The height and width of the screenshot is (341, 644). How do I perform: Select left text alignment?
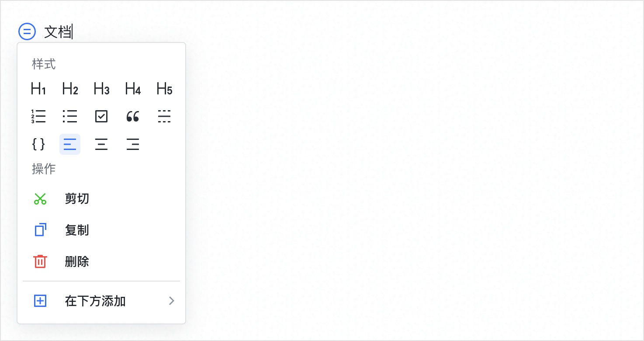click(70, 144)
